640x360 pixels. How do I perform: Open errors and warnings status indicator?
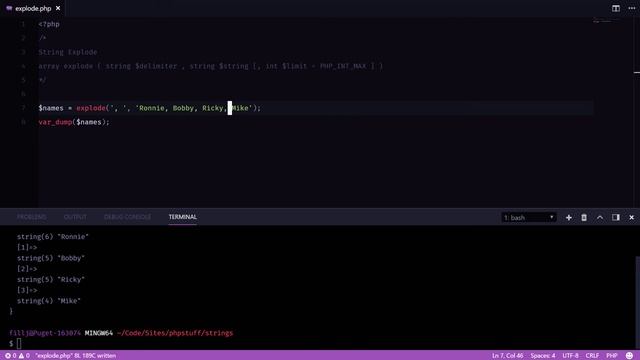tap(17, 356)
